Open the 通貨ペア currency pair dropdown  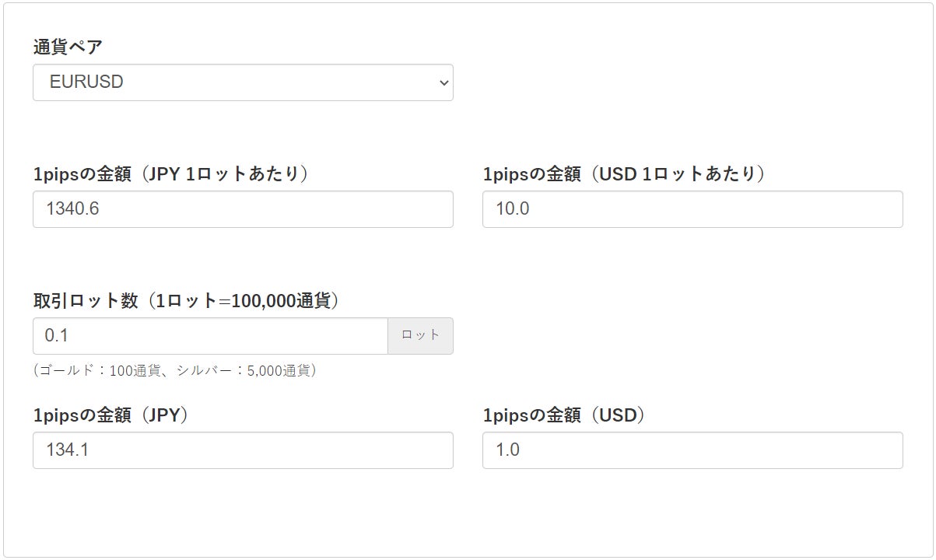click(243, 82)
